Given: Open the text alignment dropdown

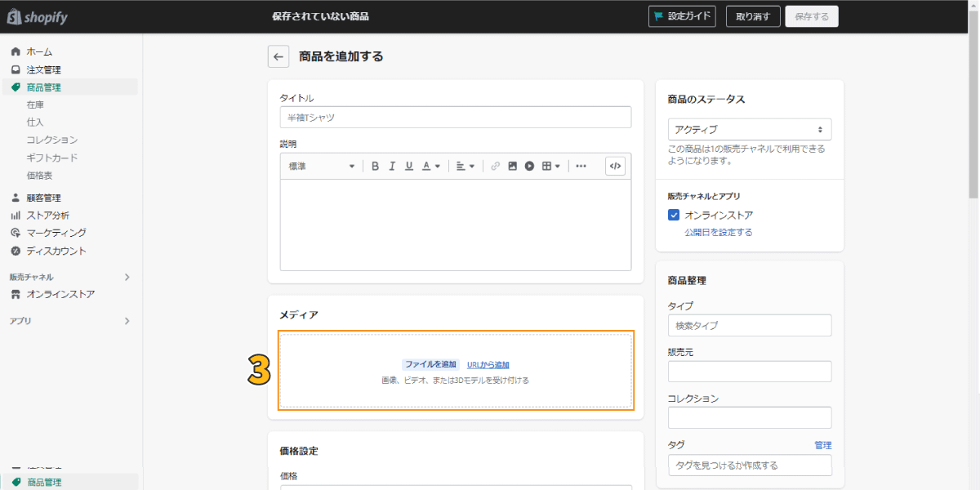Looking at the screenshot, I should click(465, 166).
